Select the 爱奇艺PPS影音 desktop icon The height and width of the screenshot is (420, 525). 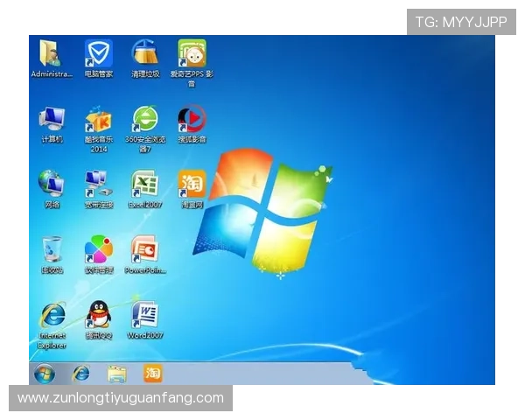[192, 54]
